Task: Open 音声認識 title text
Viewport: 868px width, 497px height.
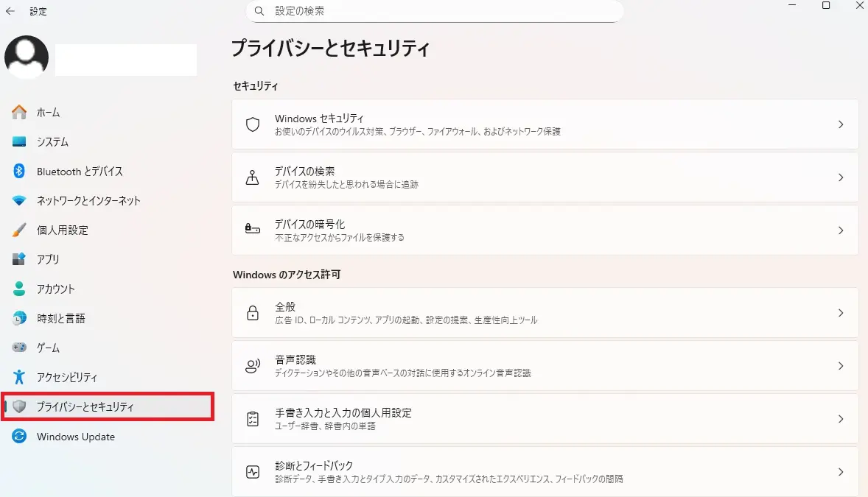Action: click(x=295, y=360)
